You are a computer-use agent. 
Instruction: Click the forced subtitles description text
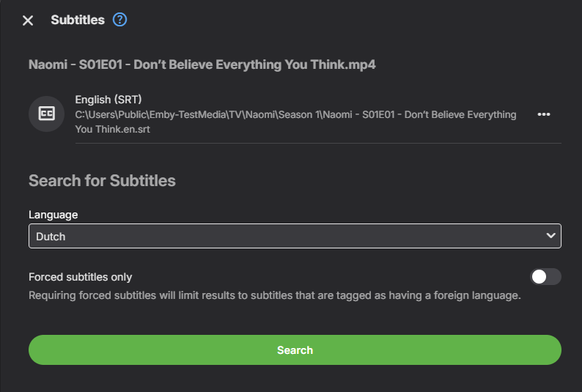click(274, 296)
